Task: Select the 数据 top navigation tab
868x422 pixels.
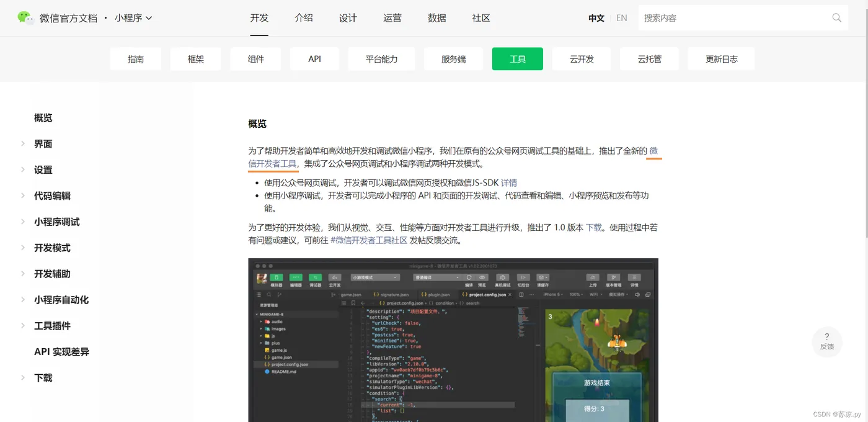Action: coord(436,18)
